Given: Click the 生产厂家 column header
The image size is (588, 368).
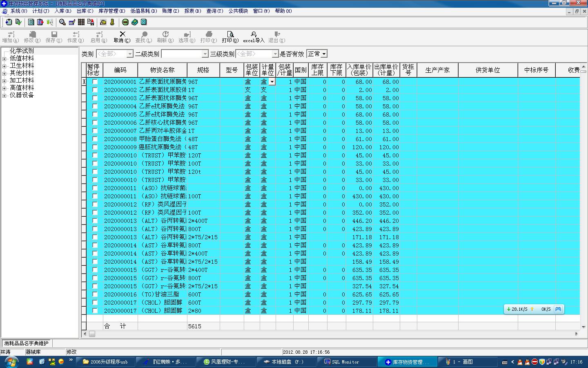Looking at the screenshot, I should point(437,70).
